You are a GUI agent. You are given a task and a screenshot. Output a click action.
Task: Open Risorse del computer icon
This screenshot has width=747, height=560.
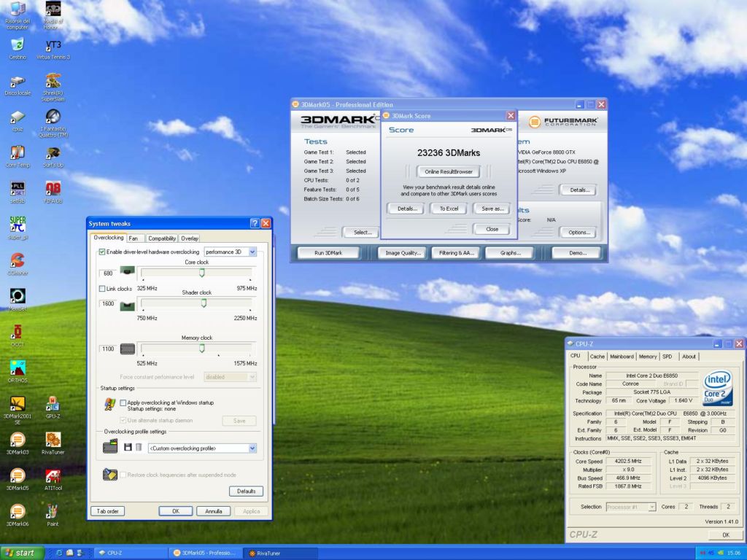coord(18,15)
